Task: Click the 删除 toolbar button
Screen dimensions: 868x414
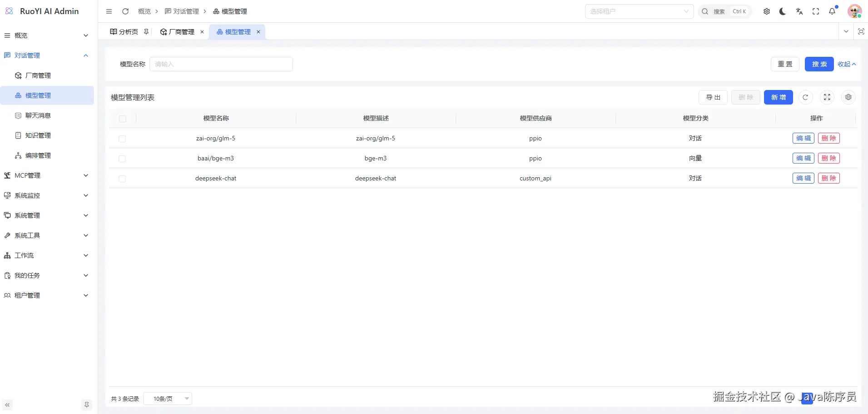Action: pyautogui.click(x=746, y=97)
